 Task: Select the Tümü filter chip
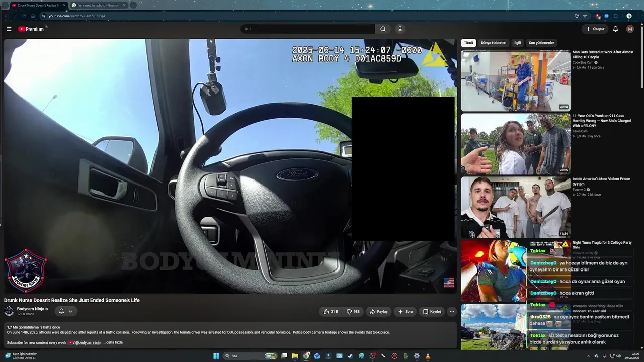(x=468, y=43)
